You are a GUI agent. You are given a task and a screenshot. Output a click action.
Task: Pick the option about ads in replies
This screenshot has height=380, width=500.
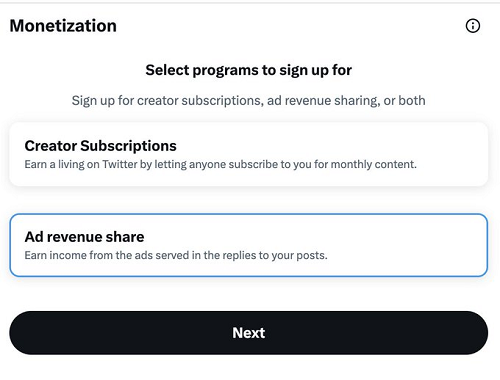[249, 245]
